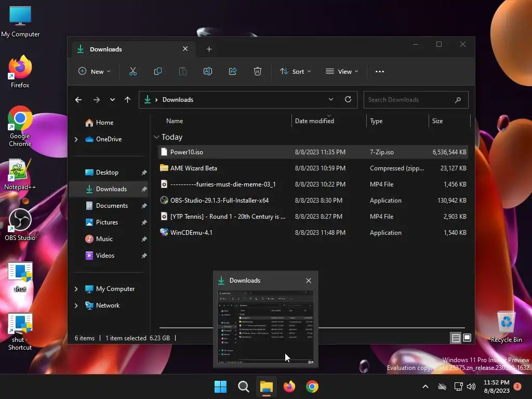Close the Downloads tab
This screenshot has width=532, height=399.
pos(185,49)
